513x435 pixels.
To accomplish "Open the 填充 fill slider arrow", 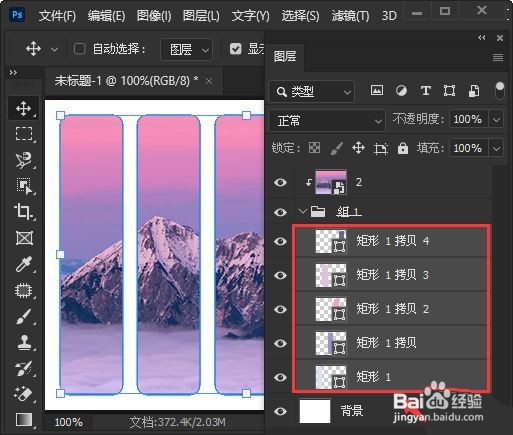I will [x=496, y=148].
